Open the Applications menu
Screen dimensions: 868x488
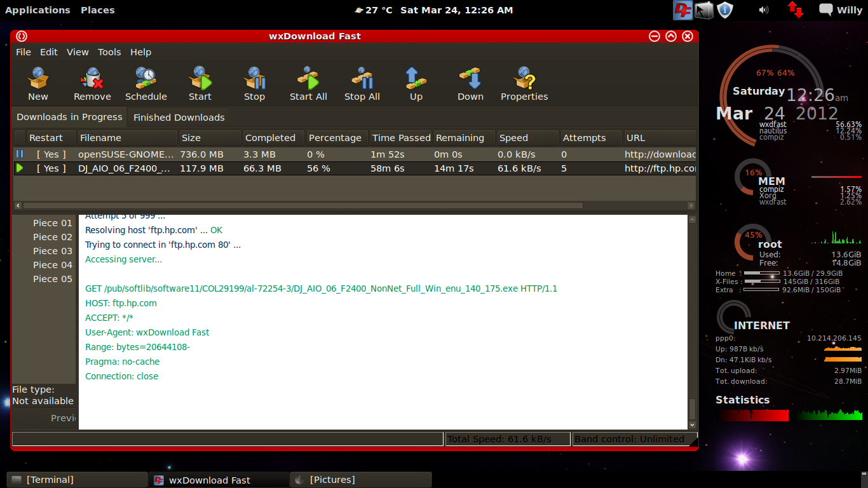pyautogui.click(x=37, y=10)
